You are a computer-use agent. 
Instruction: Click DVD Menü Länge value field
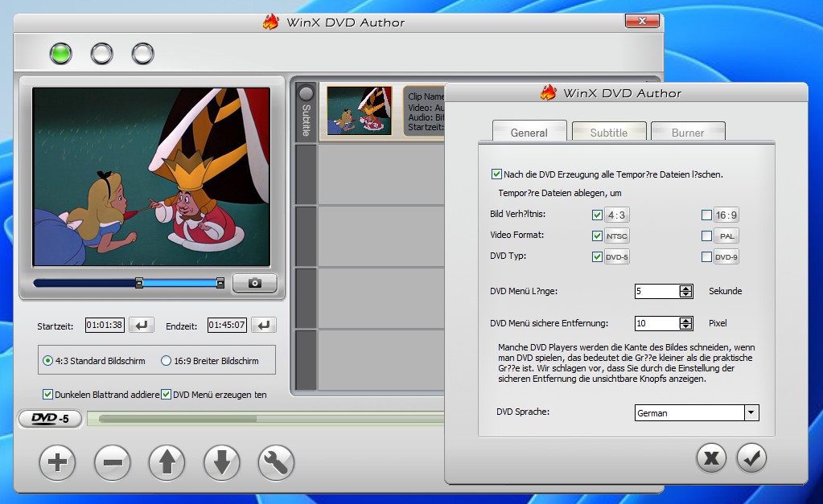click(x=657, y=291)
